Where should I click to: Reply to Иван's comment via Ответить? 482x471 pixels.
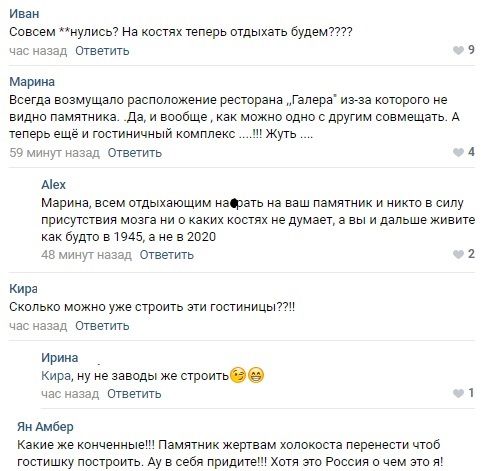point(102,51)
